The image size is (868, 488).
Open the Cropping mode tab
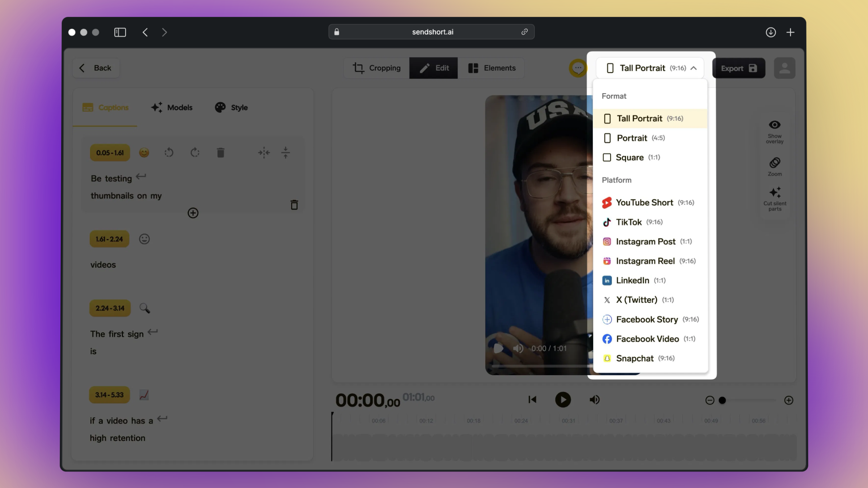[376, 68]
